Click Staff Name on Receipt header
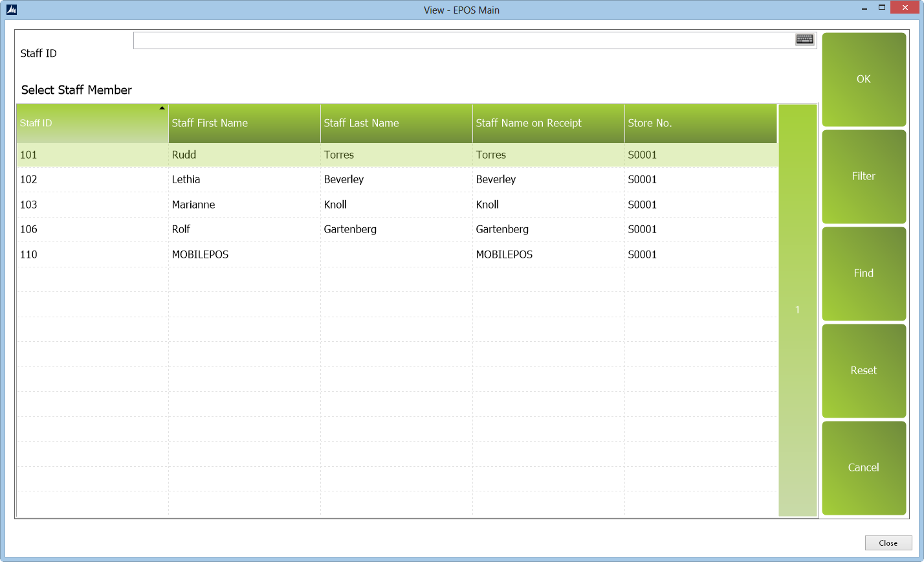 [x=548, y=123]
